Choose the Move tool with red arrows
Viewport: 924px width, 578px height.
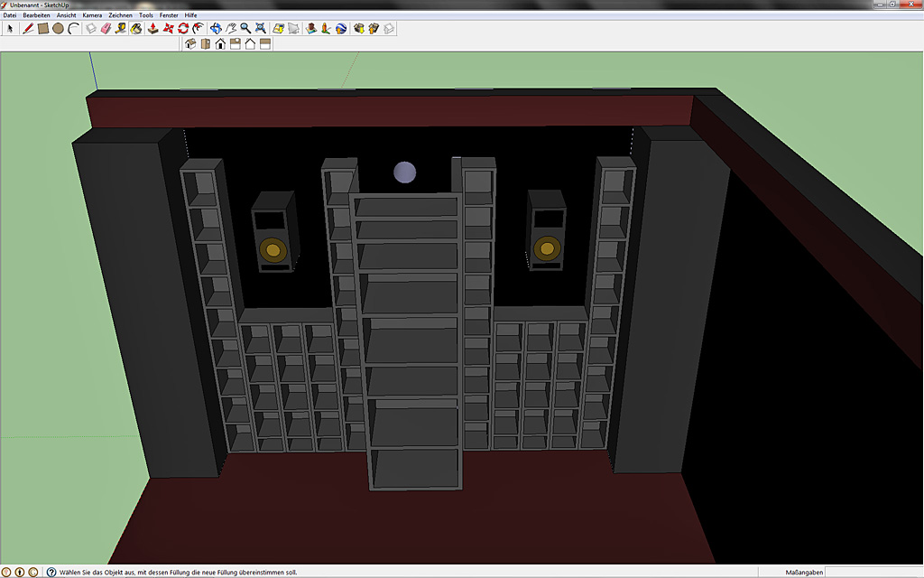(x=169, y=29)
